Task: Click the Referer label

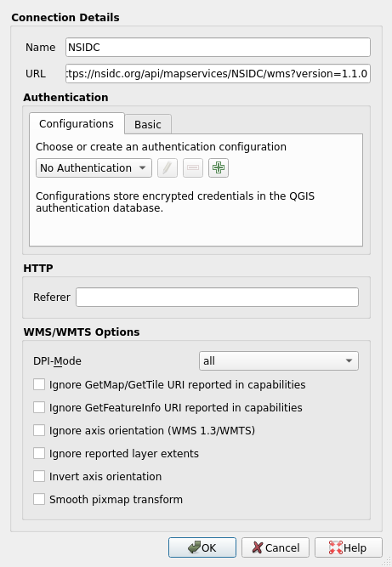Action: pyautogui.click(x=51, y=298)
